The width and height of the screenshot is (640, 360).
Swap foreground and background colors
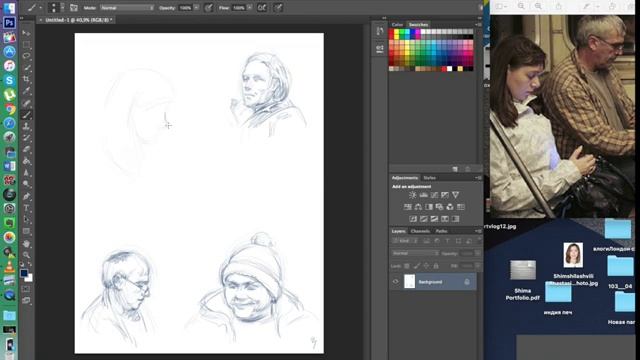[x=30, y=264]
